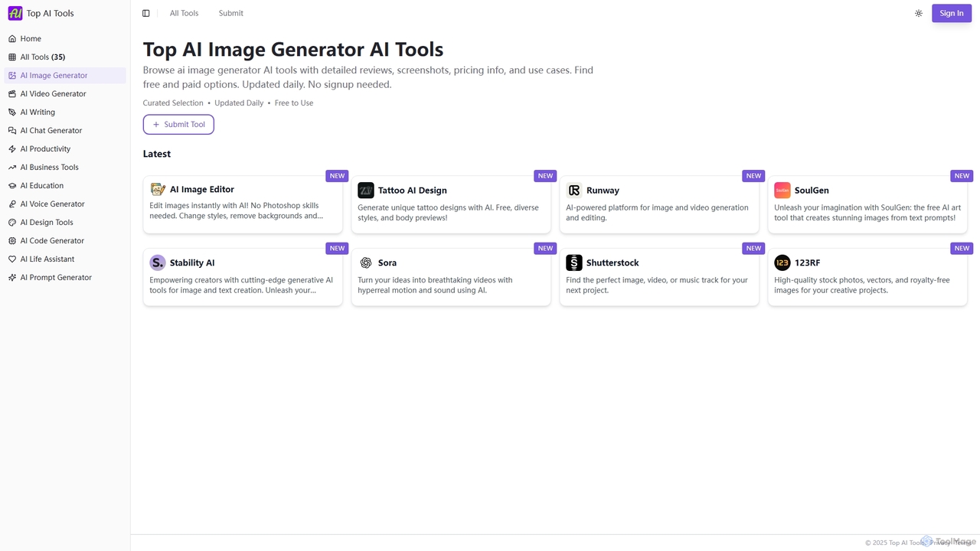The height and width of the screenshot is (551, 980).
Task: Click the AI Prompt Generator sparkle icon
Action: tap(12, 277)
